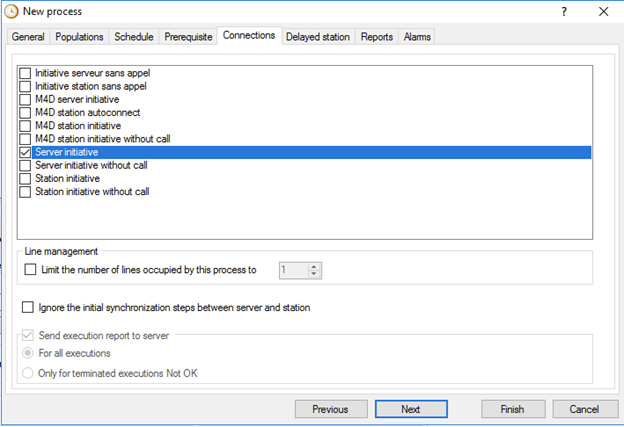Open the Populations tab
624x427 pixels.
coord(79,37)
